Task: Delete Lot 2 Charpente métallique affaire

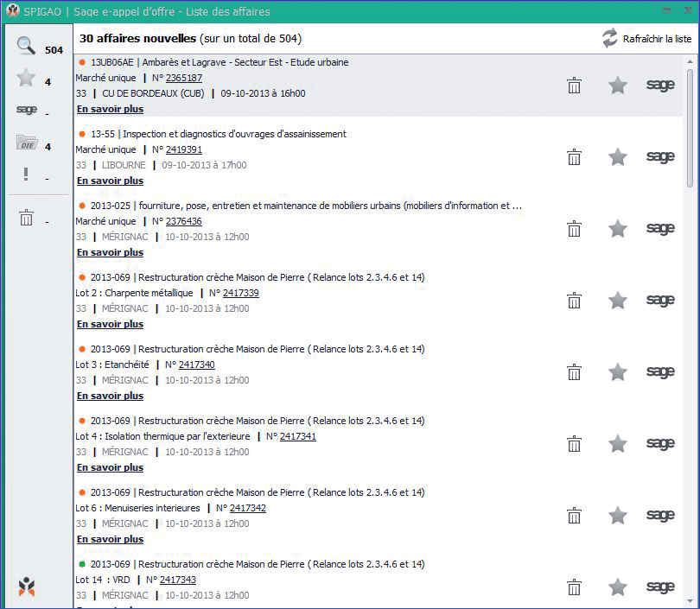Action: (574, 301)
